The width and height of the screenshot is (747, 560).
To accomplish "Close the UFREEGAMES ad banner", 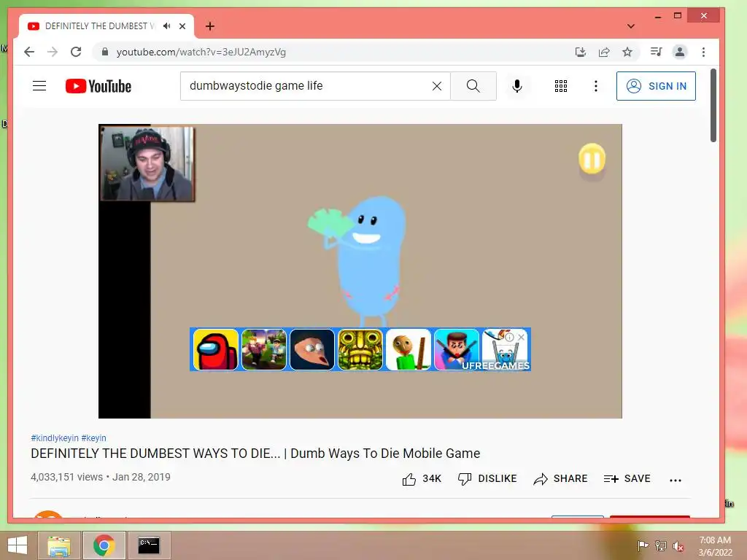I will (521, 337).
